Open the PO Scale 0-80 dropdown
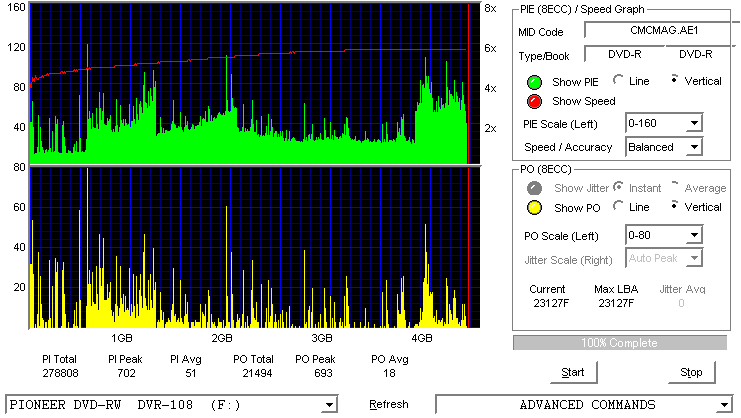Image resolution: width=741 pixels, height=418 pixels. pyautogui.click(x=694, y=235)
